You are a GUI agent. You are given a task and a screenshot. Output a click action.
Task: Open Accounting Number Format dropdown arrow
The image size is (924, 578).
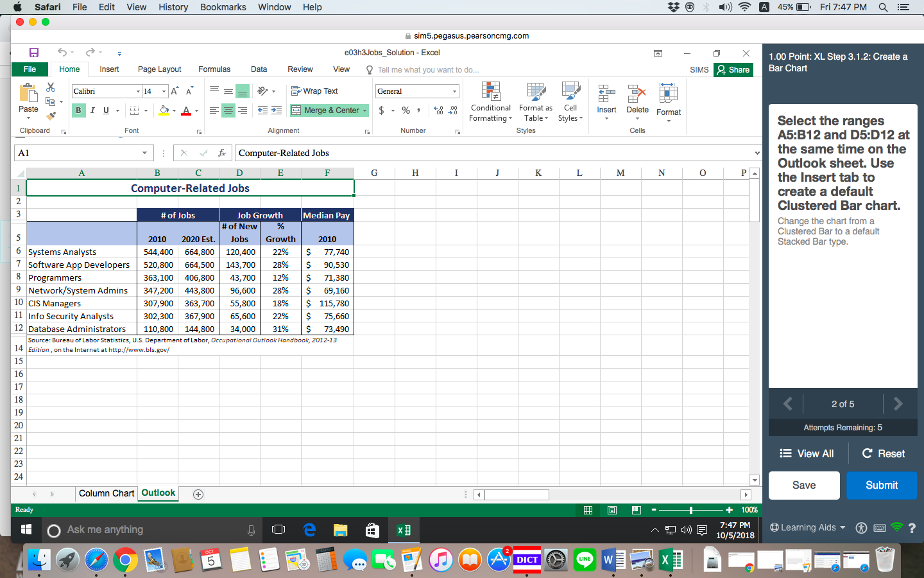(393, 110)
